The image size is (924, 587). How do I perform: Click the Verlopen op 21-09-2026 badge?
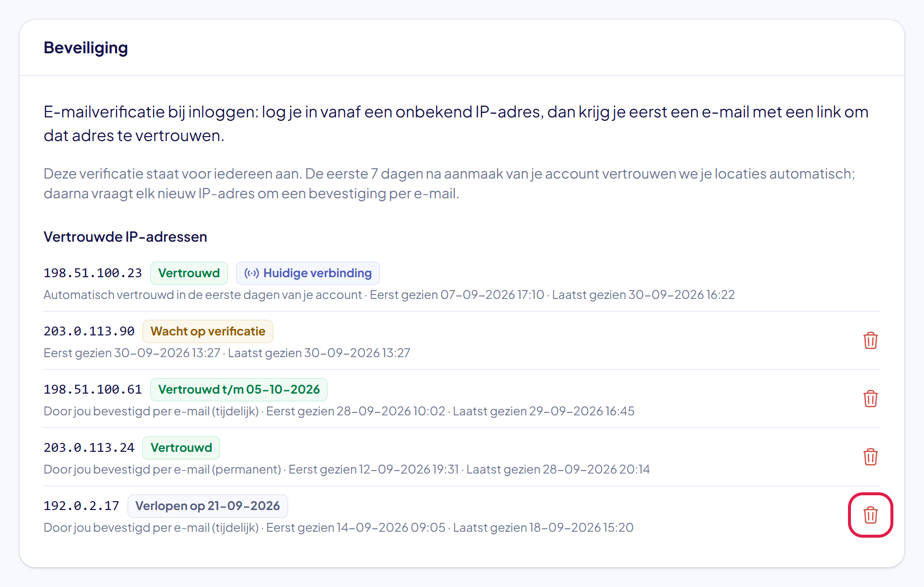coord(208,506)
